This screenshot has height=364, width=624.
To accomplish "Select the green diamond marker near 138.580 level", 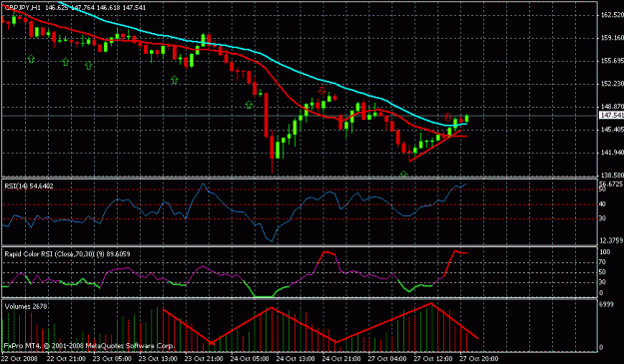I will (404, 175).
